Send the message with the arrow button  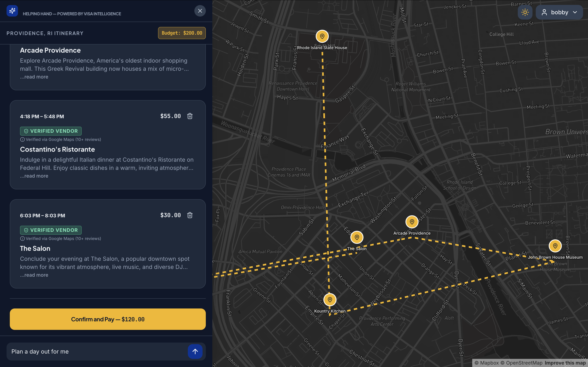point(195,351)
